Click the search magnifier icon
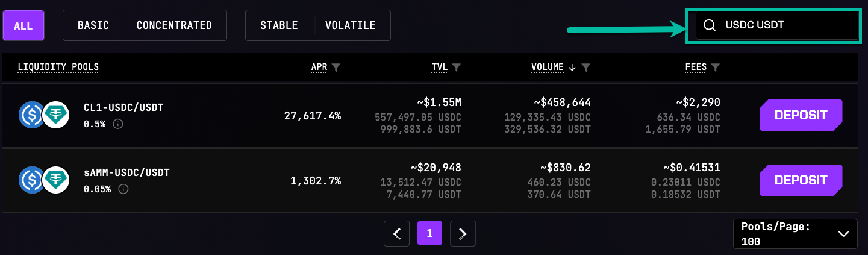Viewport: 868px width, 255px height. click(x=710, y=25)
